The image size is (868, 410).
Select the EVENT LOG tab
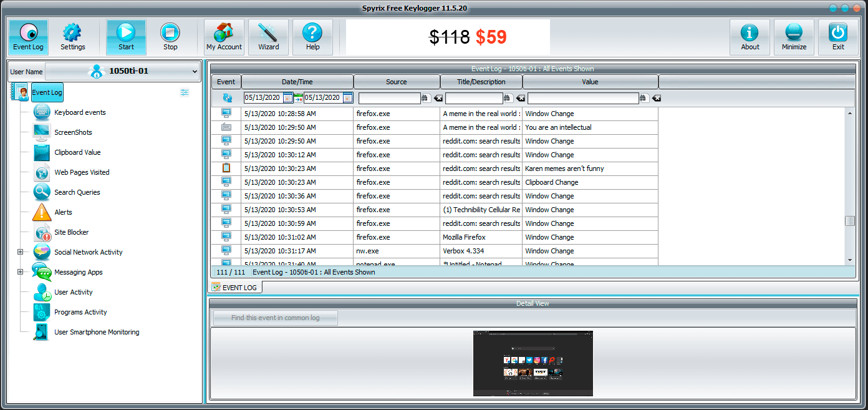click(235, 287)
